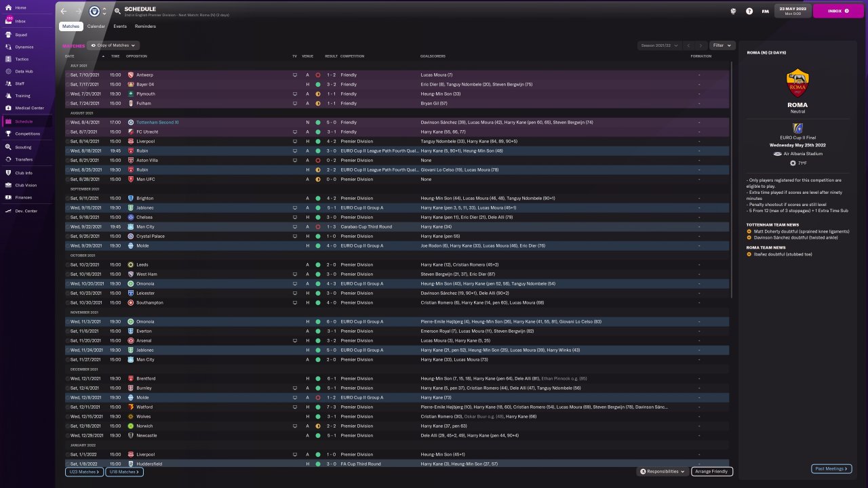
Task: Click the Past Meetings button
Action: click(831, 468)
